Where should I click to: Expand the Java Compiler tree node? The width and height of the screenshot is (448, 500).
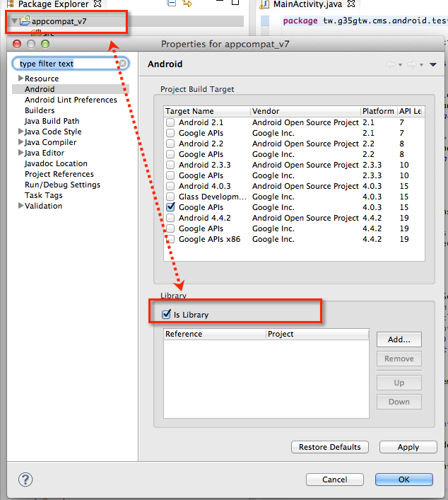pos(20,142)
